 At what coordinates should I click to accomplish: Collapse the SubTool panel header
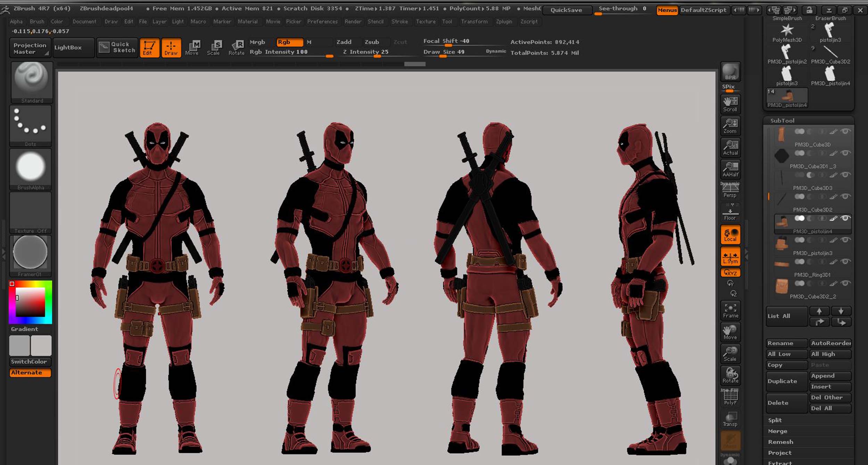(782, 121)
